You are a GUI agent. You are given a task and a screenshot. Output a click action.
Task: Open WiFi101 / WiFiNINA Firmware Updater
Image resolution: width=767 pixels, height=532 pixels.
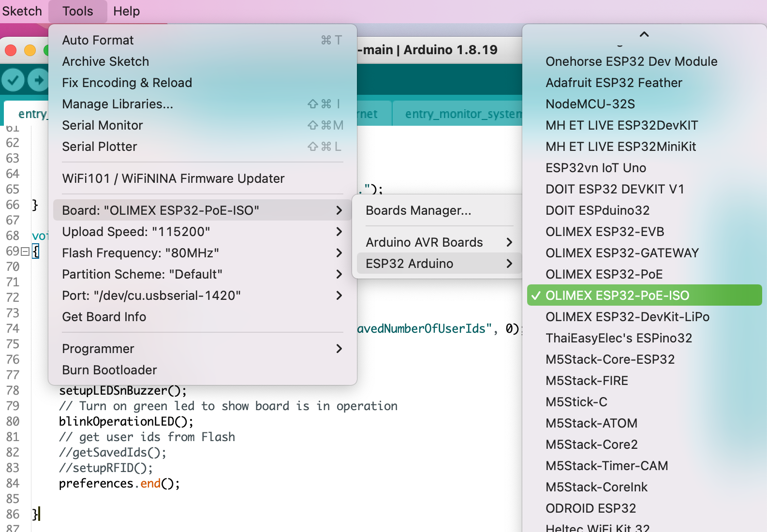coord(203,178)
